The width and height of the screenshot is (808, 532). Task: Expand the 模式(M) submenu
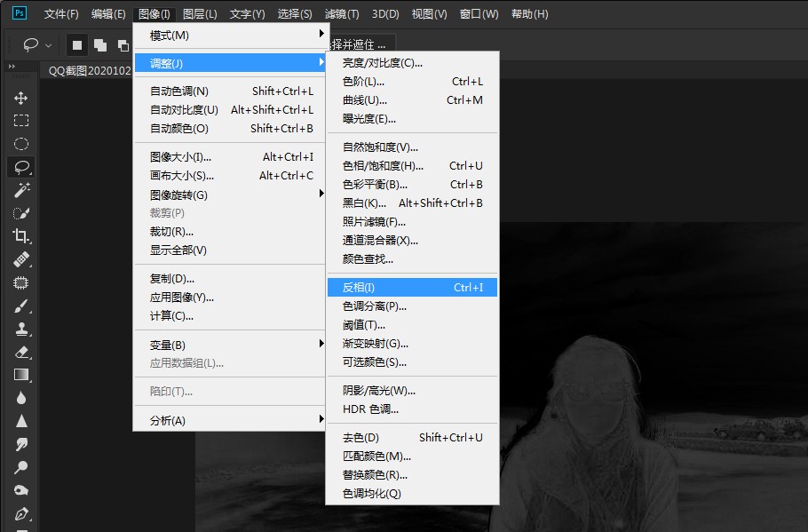169,34
